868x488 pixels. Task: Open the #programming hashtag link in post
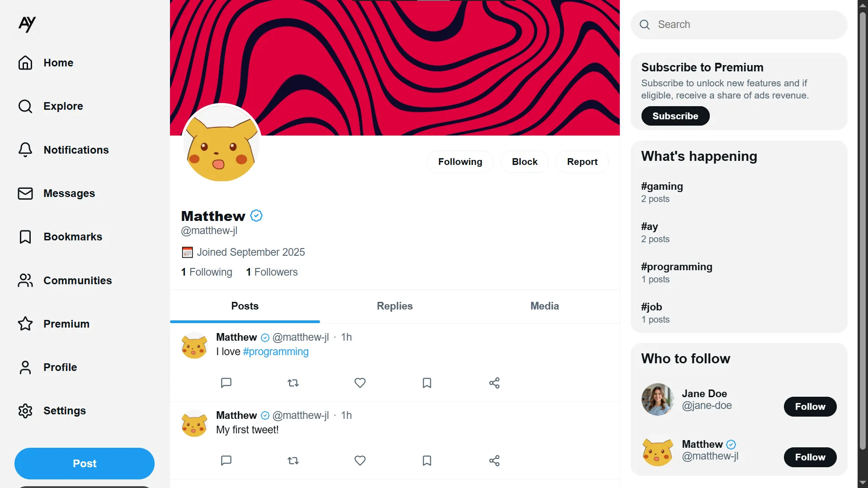point(276,352)
